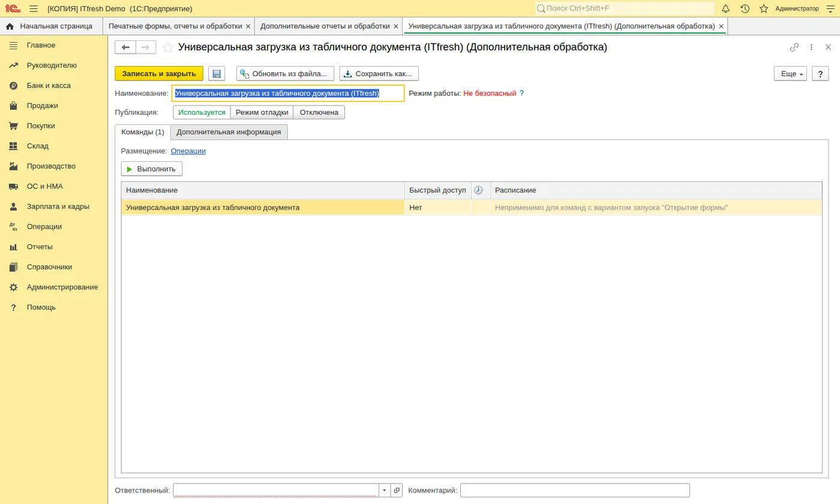Open the Еще dropdown menu
Image resolution: width=840 pixels, height=504 pixels.
pos(791,74)
